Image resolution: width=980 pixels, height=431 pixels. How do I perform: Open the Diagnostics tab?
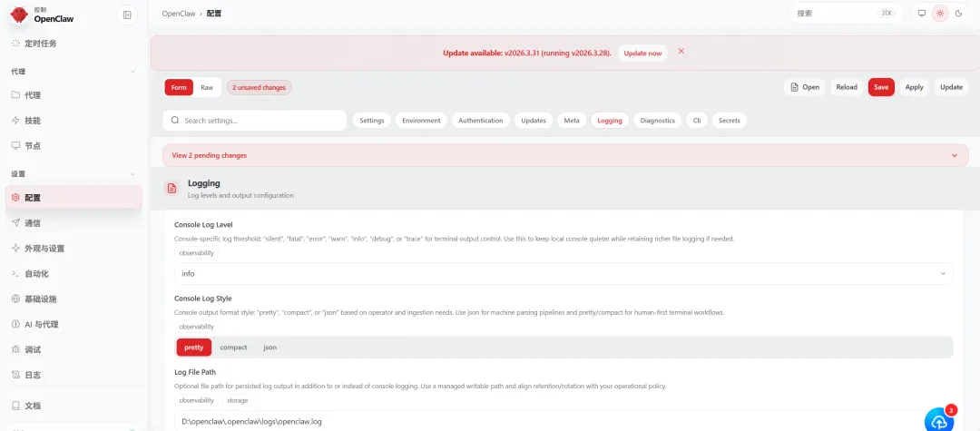click(658, 121)
